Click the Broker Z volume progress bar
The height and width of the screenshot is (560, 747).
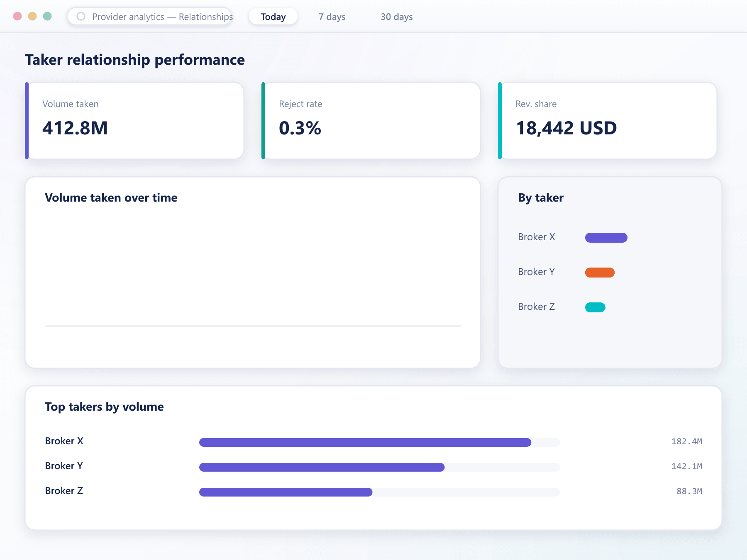(x=380, y=492)
